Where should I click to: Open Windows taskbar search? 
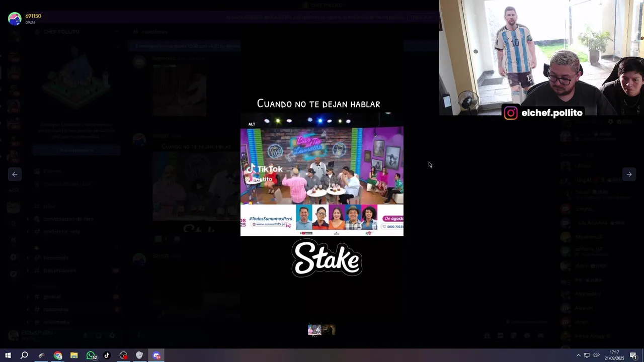click(x=24, y=355)
